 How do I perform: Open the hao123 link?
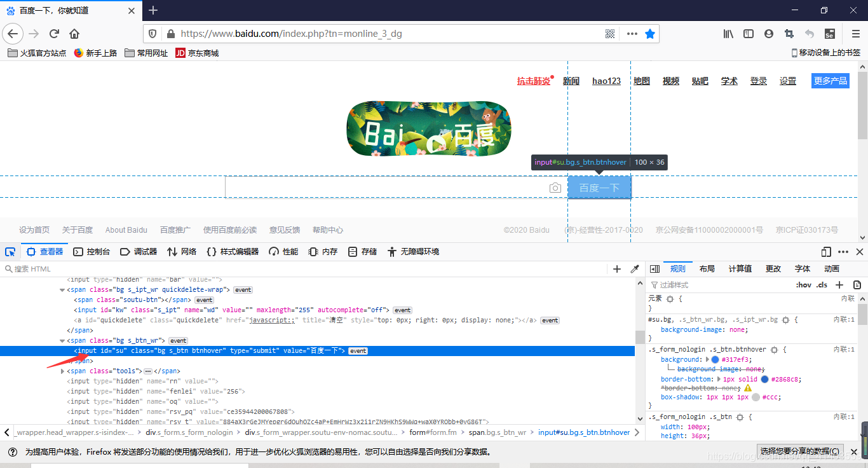click(606, 81)
